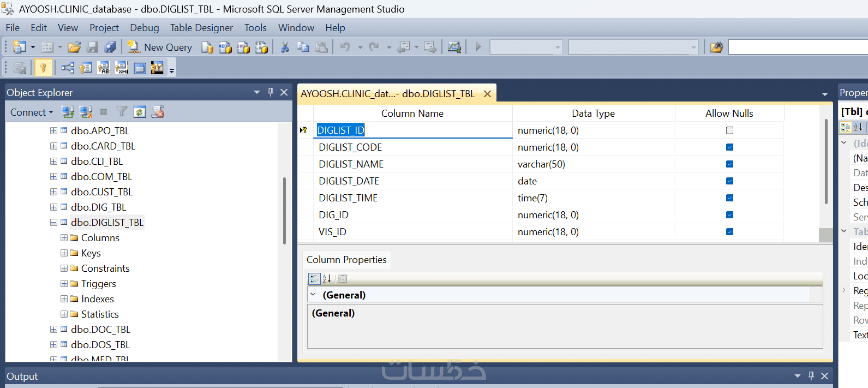868x388 pixels.
Task: Open the Tools menu
Action: [x=255, y=28]
